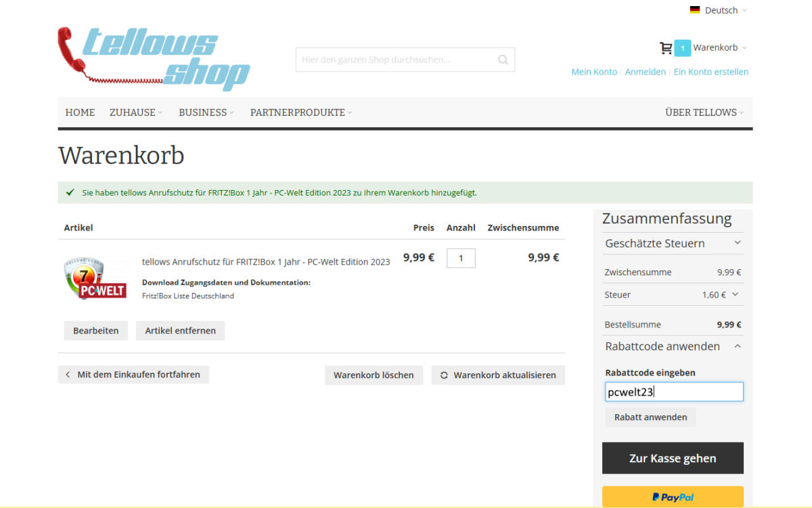
Task: Click the Preis column header
Action: click(424, 228)
